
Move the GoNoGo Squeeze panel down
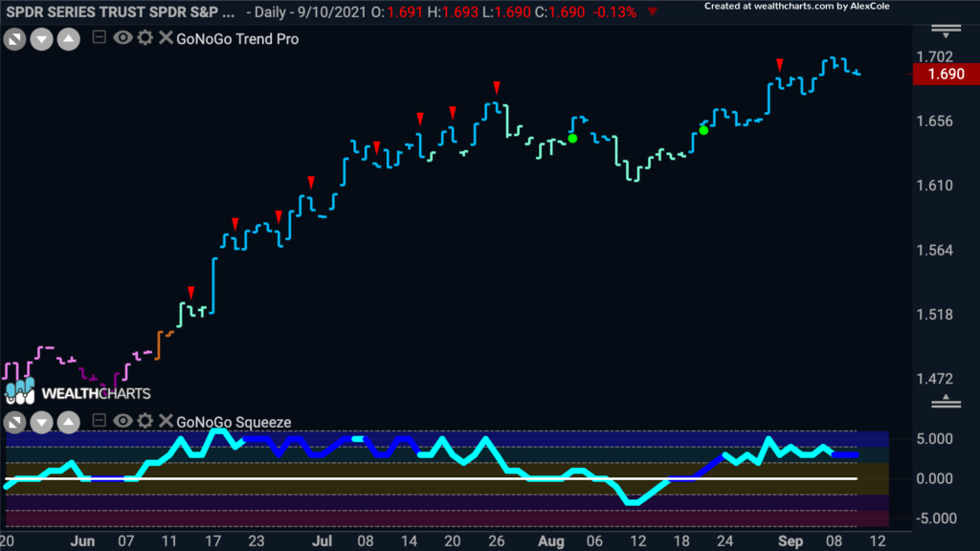click(41, 423)
